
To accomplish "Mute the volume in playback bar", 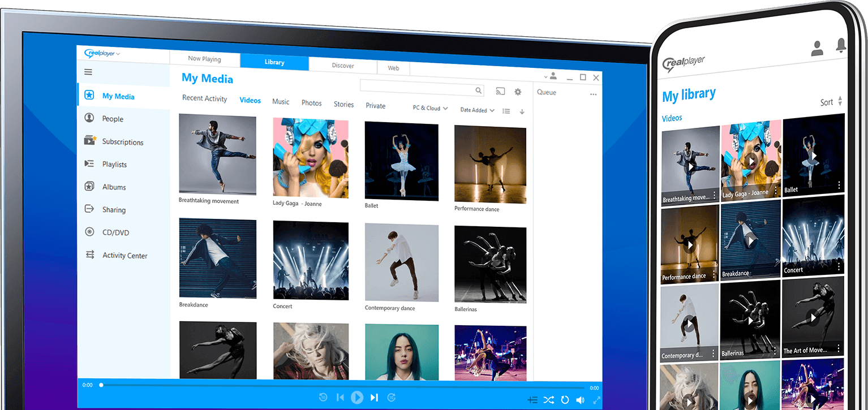I will click(x=580, y=400).
